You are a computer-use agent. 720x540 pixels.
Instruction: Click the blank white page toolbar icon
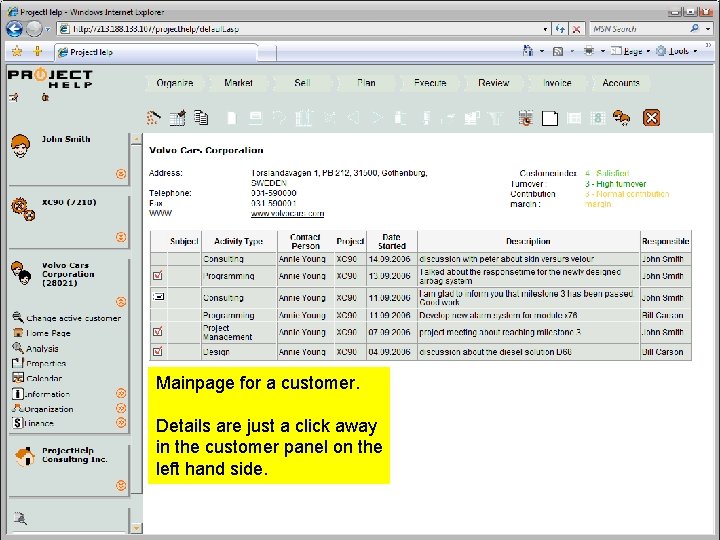550,118
